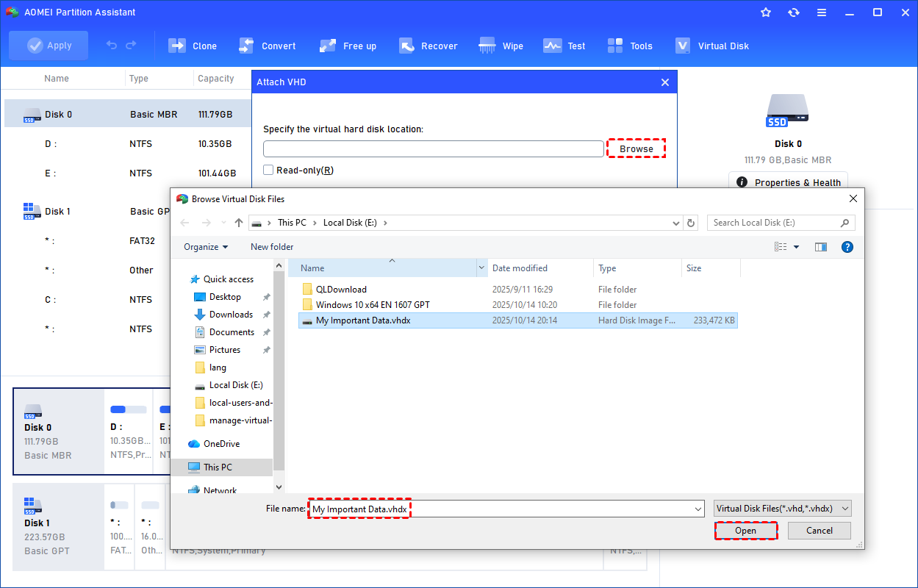This screenshot has height=588, width=918.
Task: Click the navigation pane scroll down arrow
Action: [279, 486]
